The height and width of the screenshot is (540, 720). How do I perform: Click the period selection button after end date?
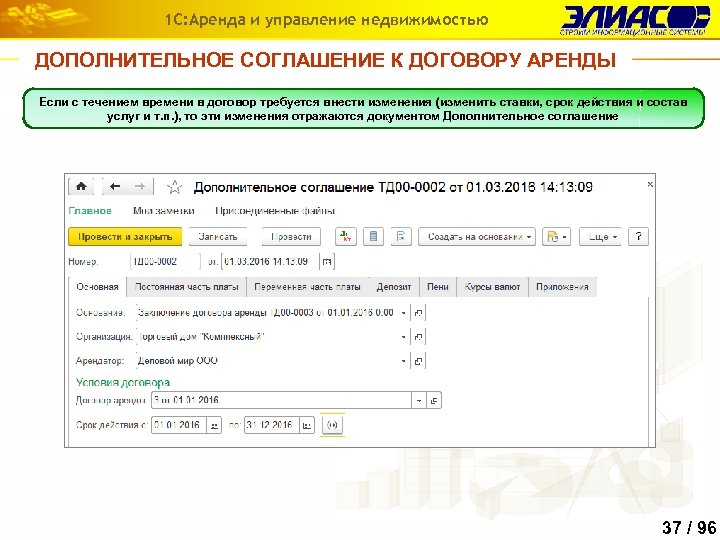(332, 425)
